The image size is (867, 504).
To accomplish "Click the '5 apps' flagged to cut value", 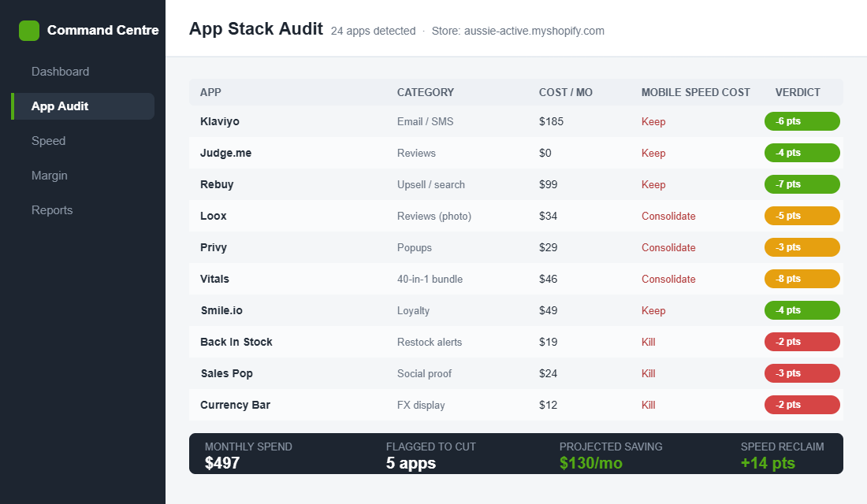I will click(x=411, y=463).
